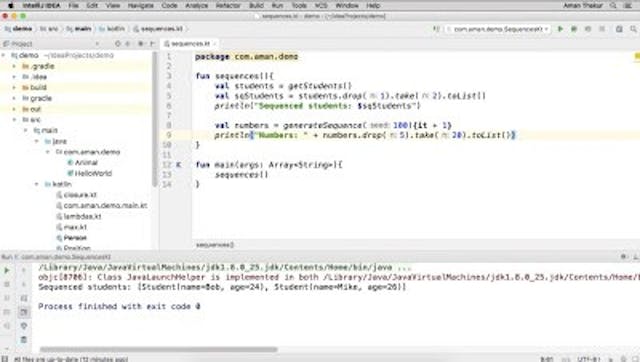Screen dimensions: 640x362
Task: Open the Navigate menu
Action: point(140,6)
